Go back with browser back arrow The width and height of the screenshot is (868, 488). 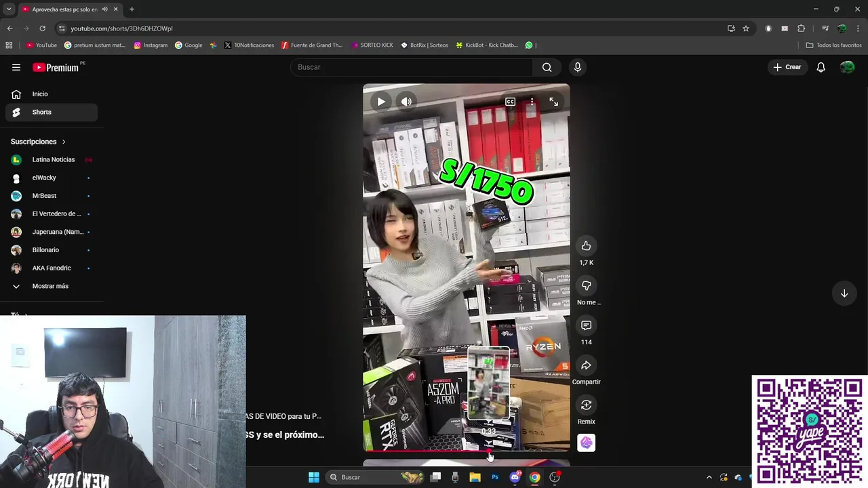(x=9, y=28)
